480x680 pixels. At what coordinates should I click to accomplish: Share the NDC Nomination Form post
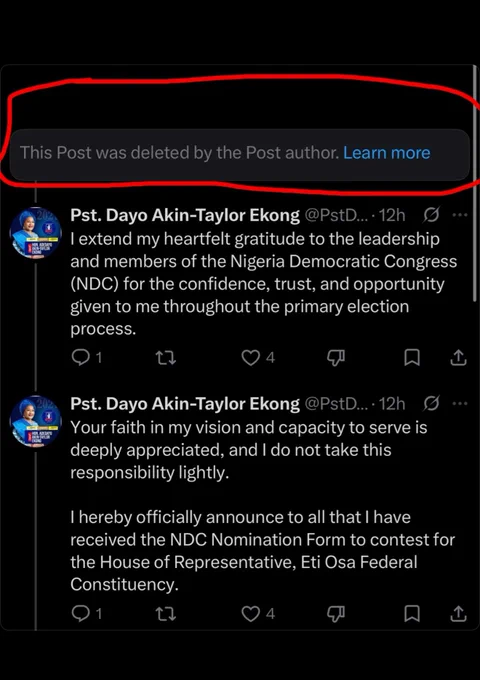click(x=458, y=614)
